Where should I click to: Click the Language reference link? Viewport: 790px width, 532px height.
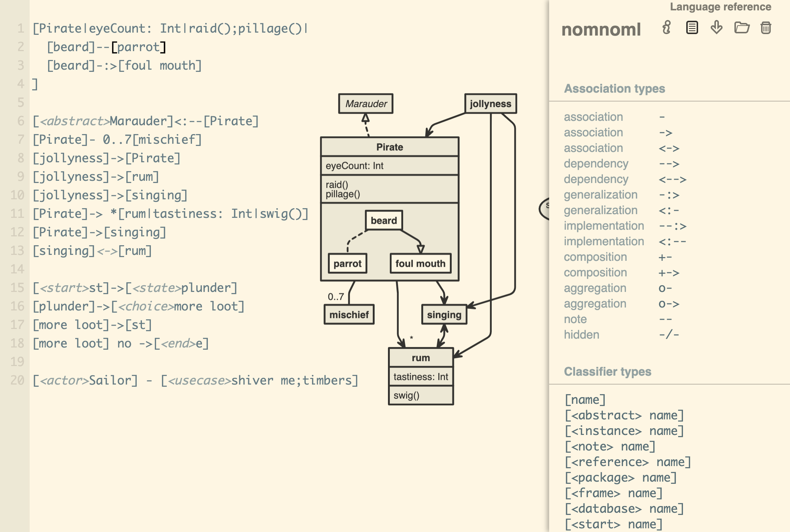tap(720, 6)
